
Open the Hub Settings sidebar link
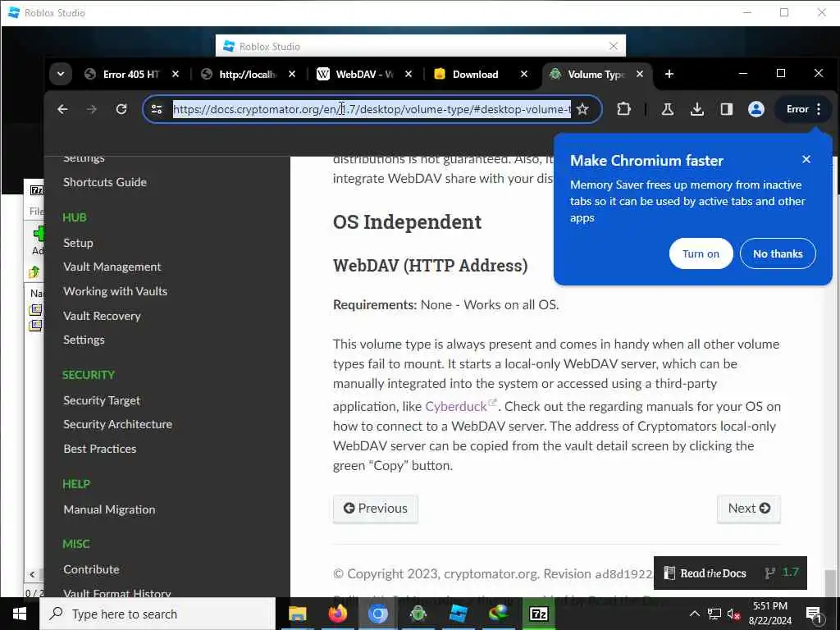pos(84,340)
